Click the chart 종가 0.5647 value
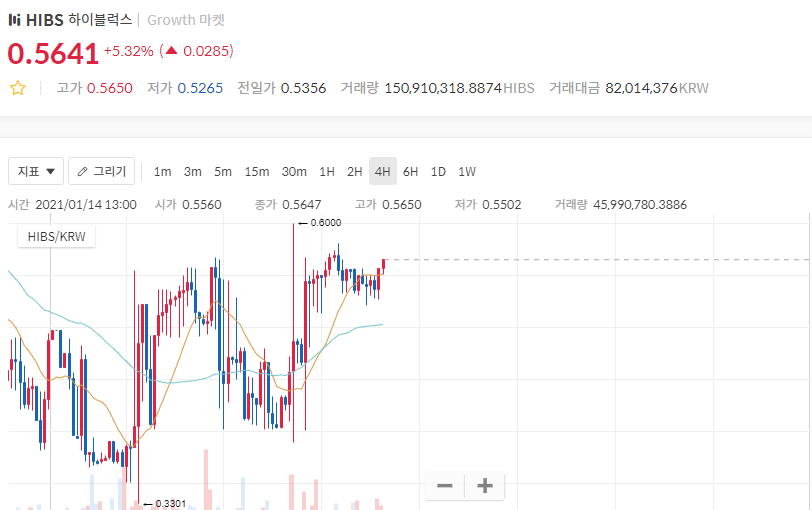 coord(302,205)
